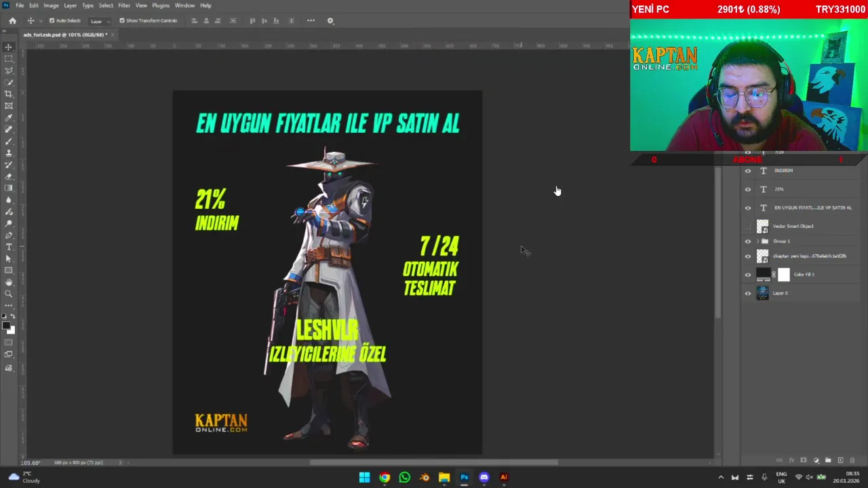Open the Window menu
The width and height of the screenshot is (868, 488).
184,5
